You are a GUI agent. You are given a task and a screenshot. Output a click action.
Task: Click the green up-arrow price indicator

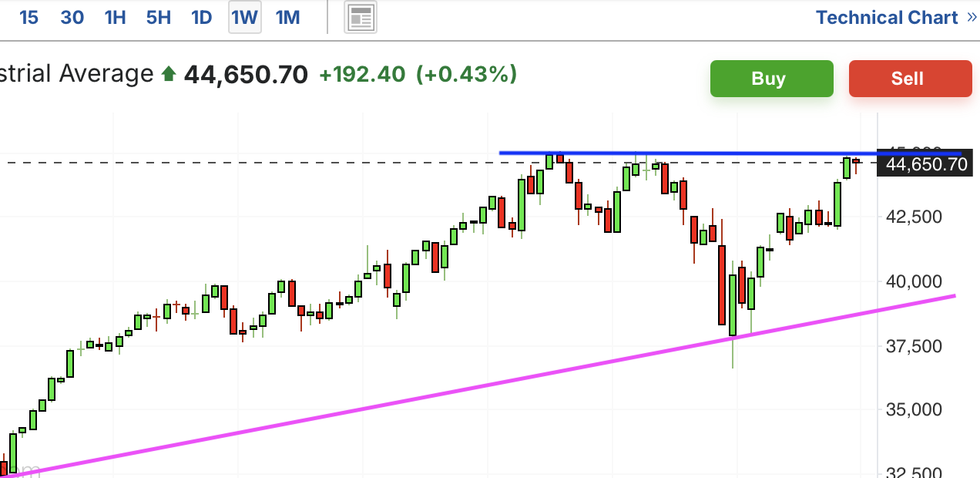click(169, 75)
